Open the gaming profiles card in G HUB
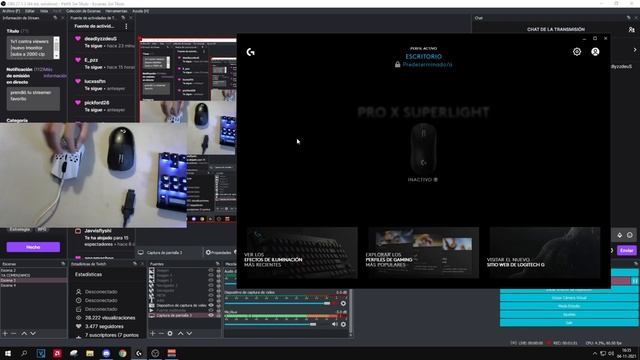 pos(423,253)
